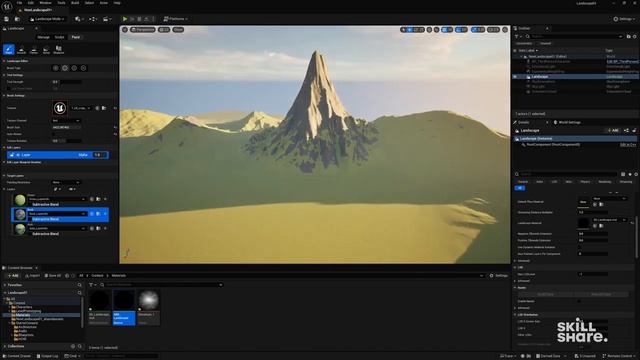Click search icon in Landscape01 folder row

click(x=80, y=293)
